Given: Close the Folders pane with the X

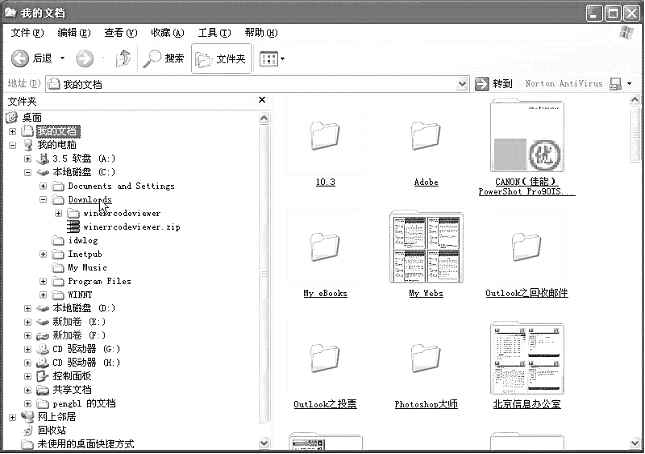Looking at the screenshot, I should (262, 100).
